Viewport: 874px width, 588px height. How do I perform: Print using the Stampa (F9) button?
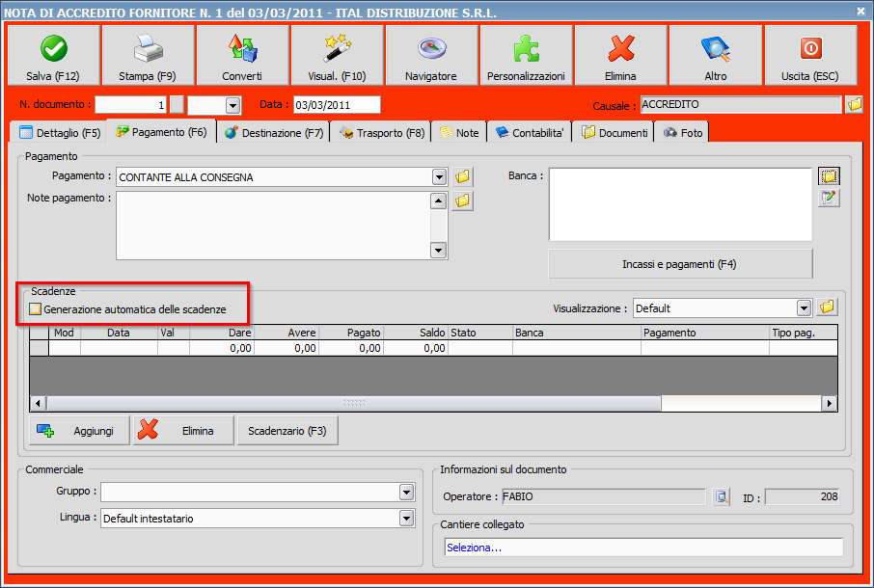tap(148, 55)
